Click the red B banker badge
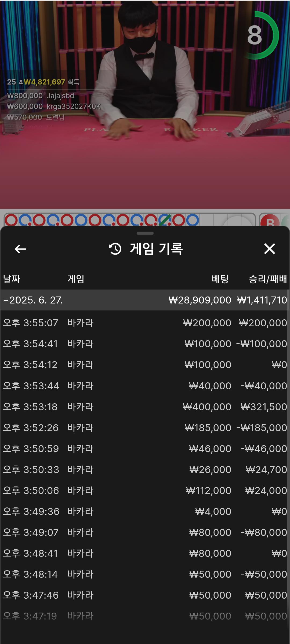The width and height of the screenshot is (290, 644). pos(270,221)
